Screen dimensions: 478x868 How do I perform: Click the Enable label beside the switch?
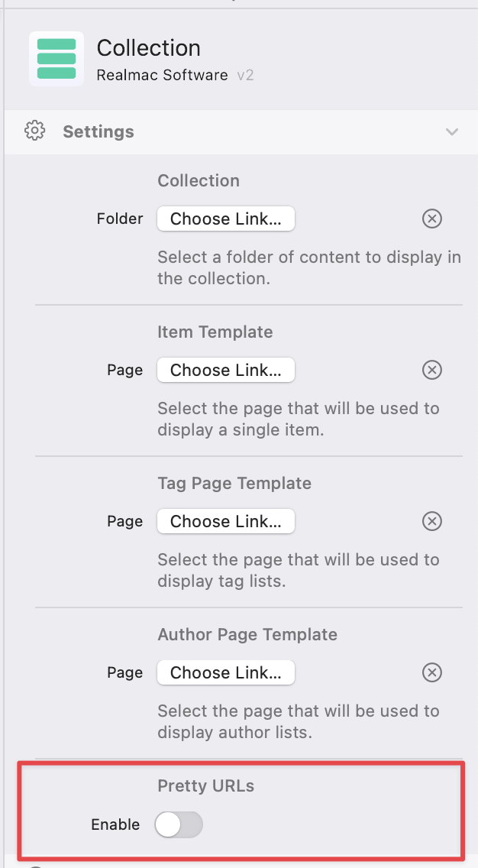[115, 824]
